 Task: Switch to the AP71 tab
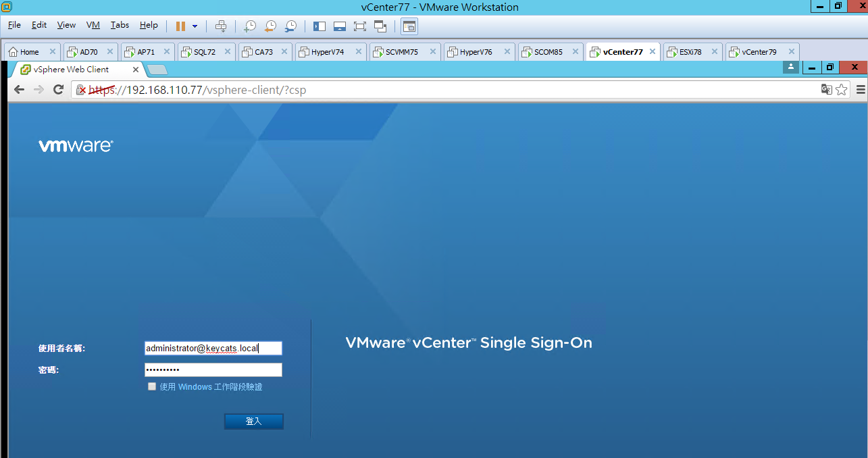point(148,52)
